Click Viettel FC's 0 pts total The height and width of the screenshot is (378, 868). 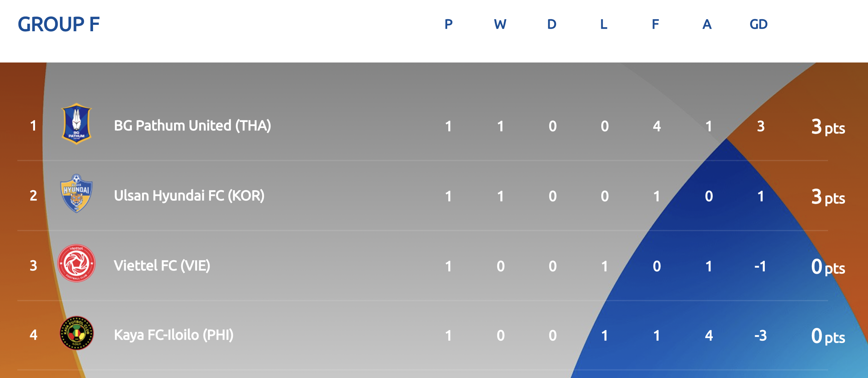click(x=828, y=267)
